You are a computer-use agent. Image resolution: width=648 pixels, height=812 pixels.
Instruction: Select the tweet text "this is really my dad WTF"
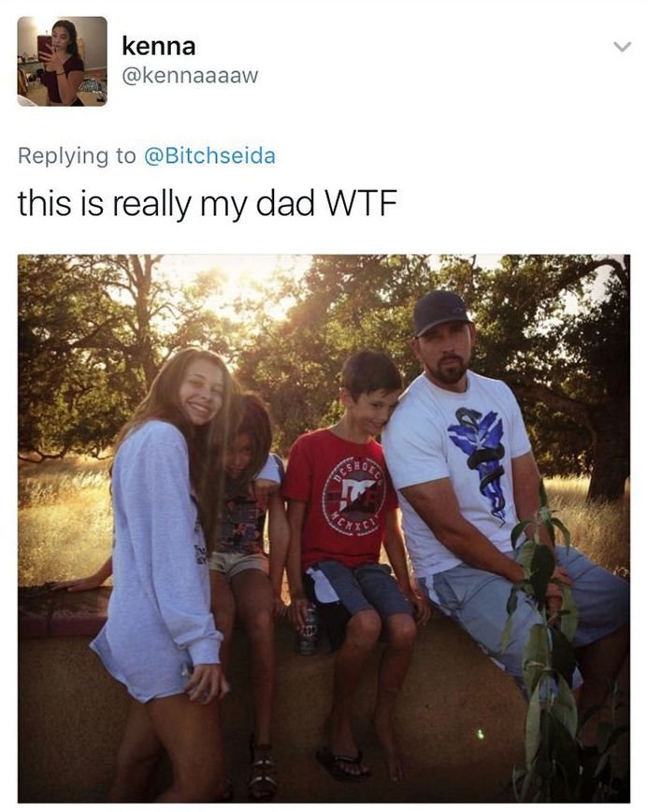pyautogui.click(x=208, y=203)
